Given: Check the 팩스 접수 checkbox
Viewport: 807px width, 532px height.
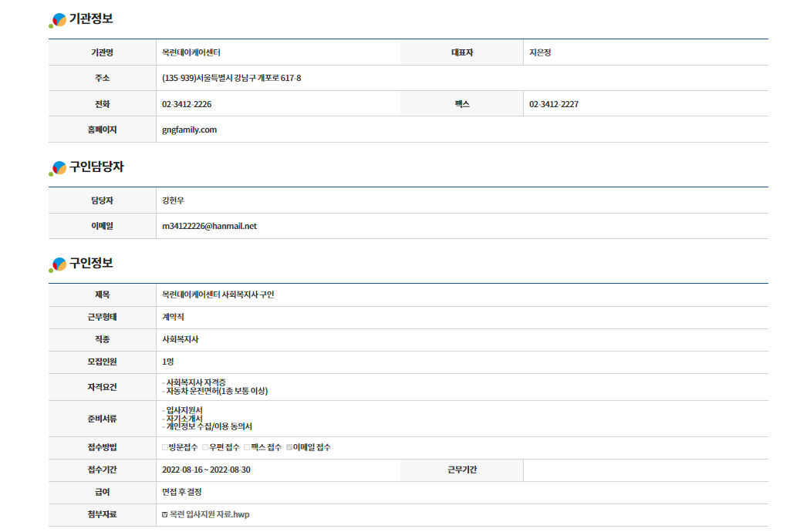Looking at the screenshot, I should pos(247,448).
